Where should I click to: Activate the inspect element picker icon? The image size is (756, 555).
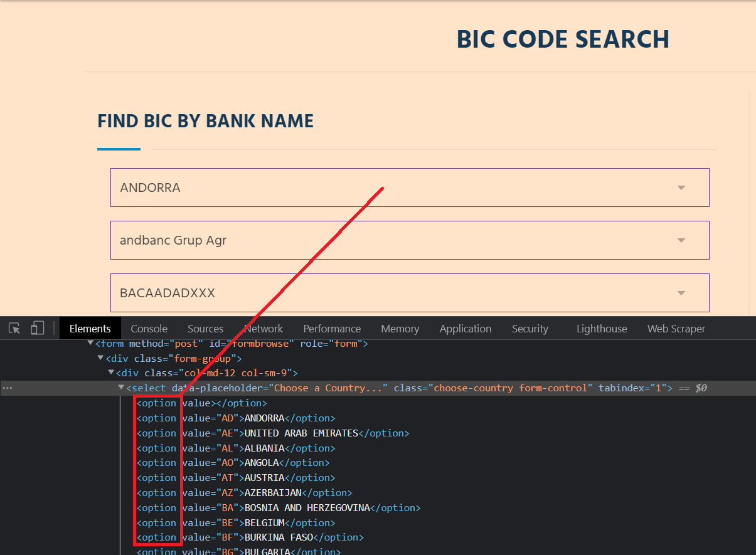point(15,328)
